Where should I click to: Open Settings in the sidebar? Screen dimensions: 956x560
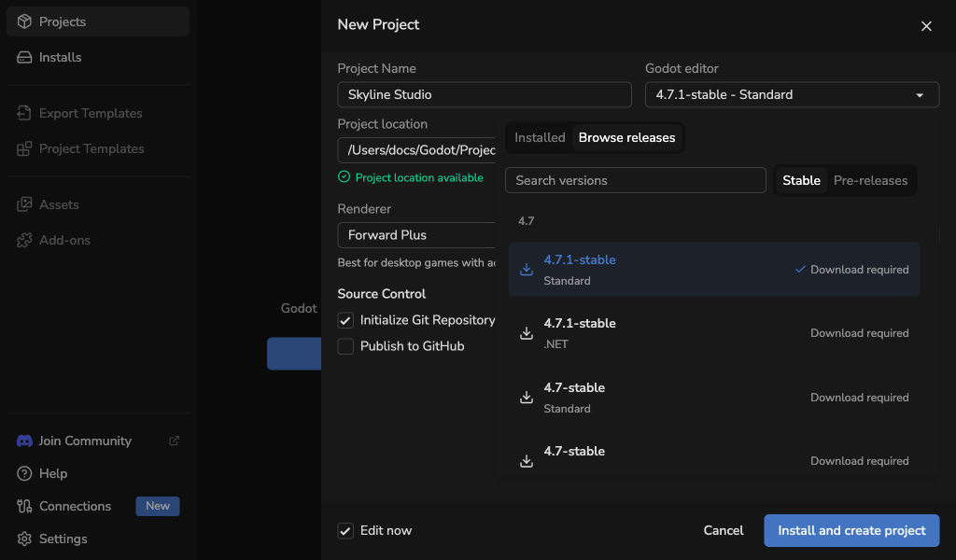coord(97,539)
